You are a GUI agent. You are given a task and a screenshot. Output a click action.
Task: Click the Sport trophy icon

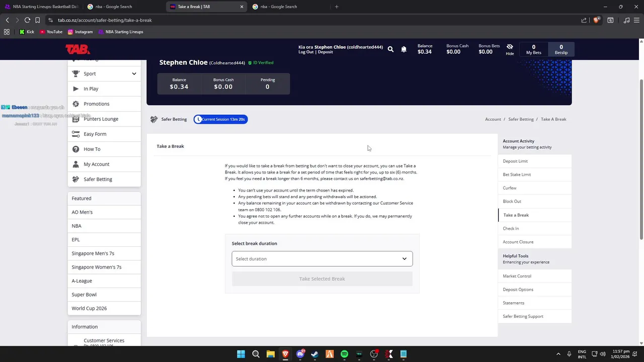75,73
